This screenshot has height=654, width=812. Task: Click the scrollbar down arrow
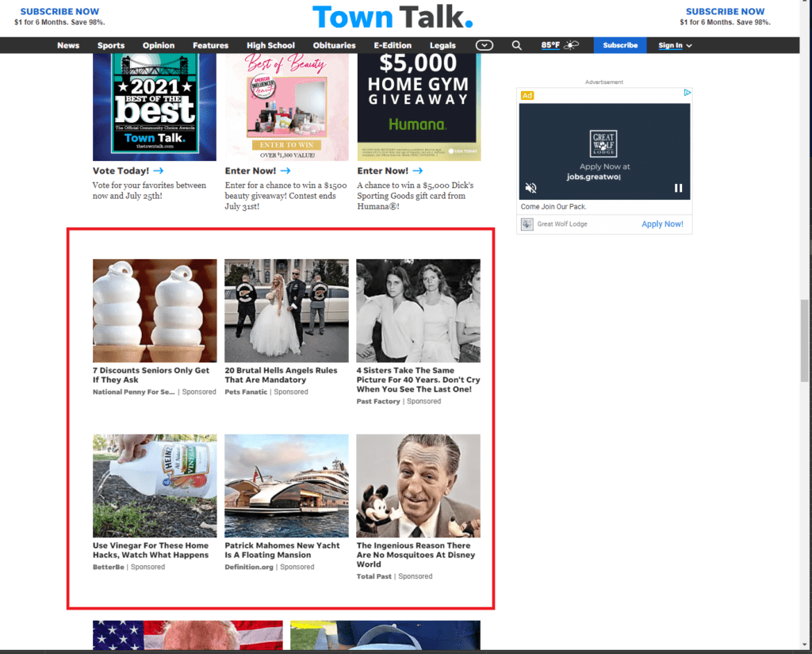(x=804, y=644)
